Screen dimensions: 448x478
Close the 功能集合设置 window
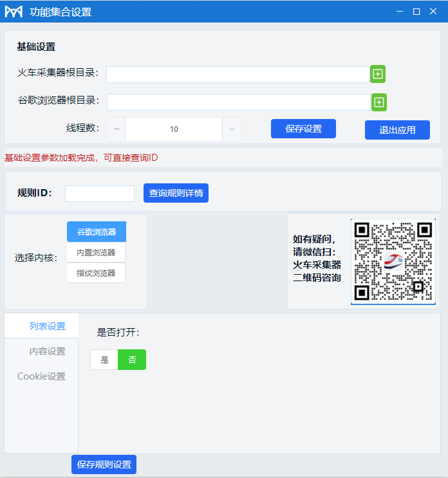coord(433,12)
